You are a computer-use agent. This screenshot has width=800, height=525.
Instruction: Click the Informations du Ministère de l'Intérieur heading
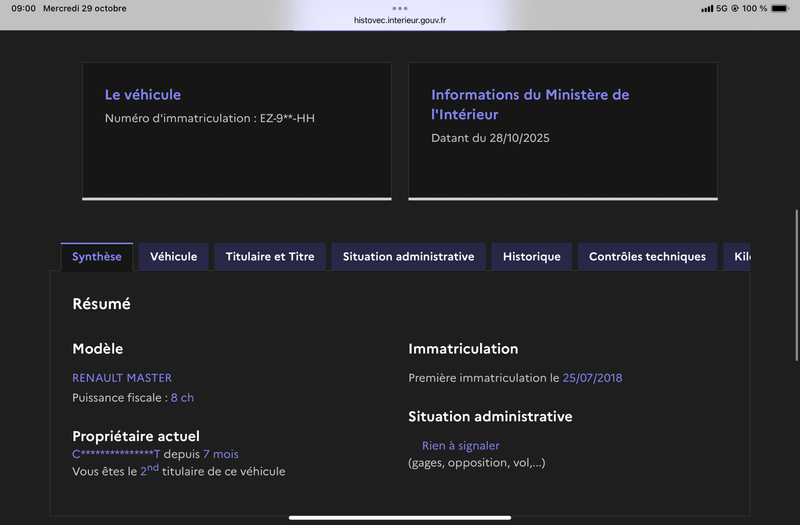530,104
